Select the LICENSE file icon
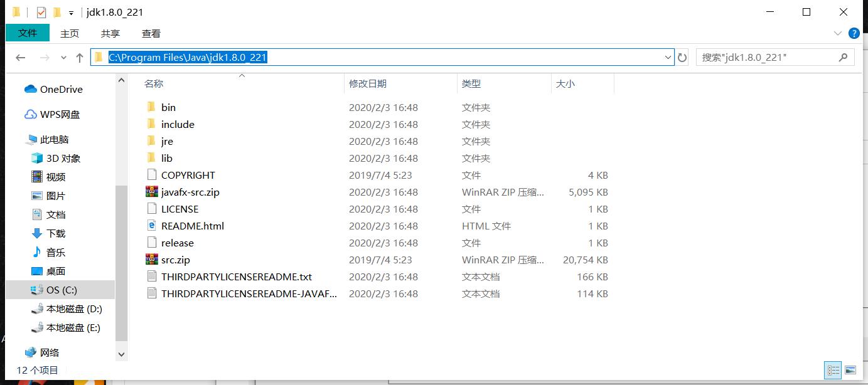This screenshot has width=868, height=385. [x=151, y=209]
